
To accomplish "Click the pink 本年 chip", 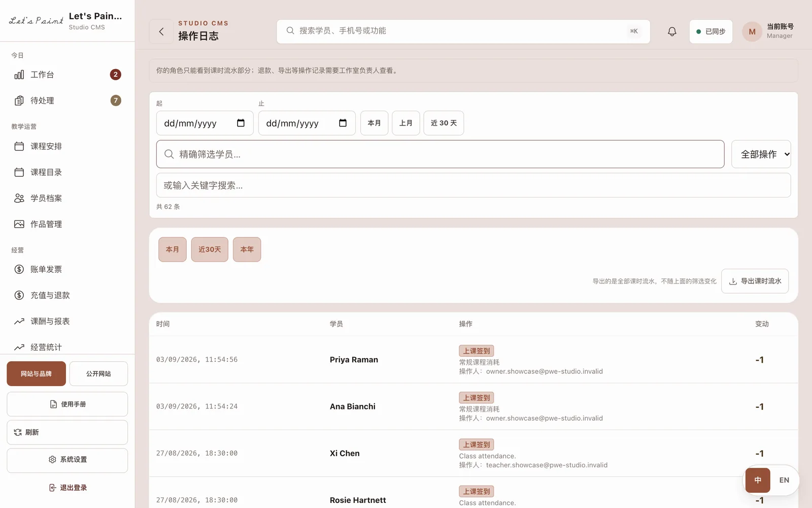I will tap(247, 249).
